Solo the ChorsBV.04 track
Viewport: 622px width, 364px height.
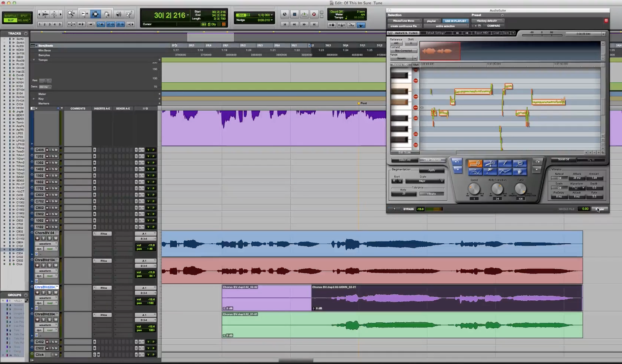tap(50, 238)
